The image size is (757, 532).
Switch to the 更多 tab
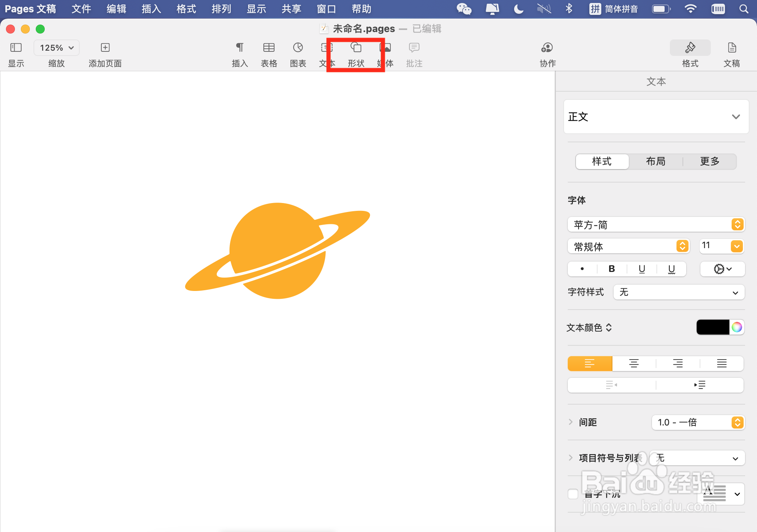[x=710, y=161]
